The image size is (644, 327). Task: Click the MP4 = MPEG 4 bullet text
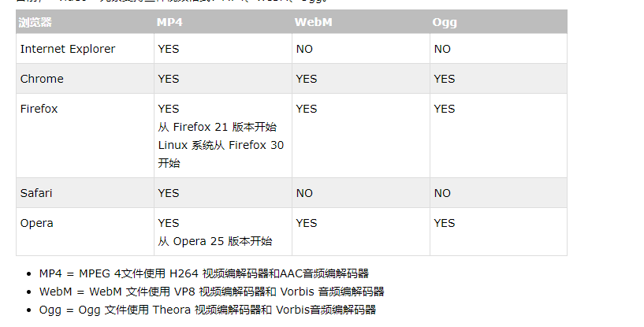pos(203,273)
